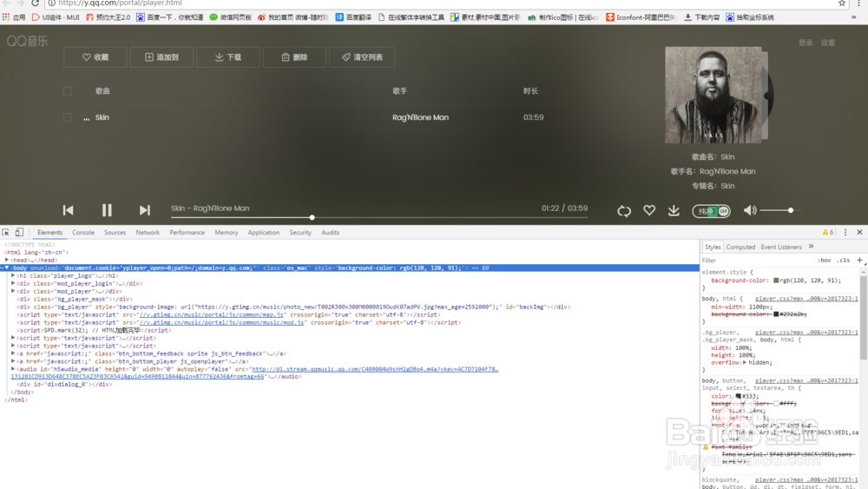Switch to the Elements tab
The image size is (868, 489).
(49, 233)
